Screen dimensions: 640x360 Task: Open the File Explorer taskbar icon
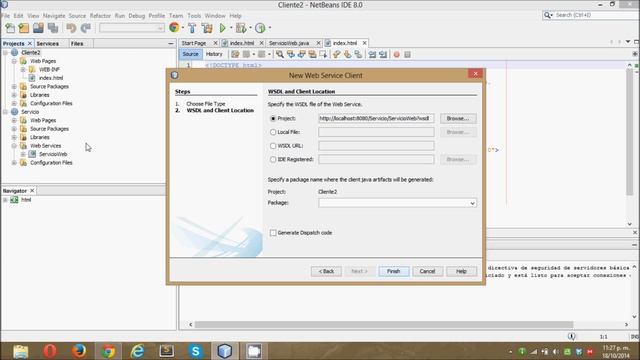click(x=20, y=351)
